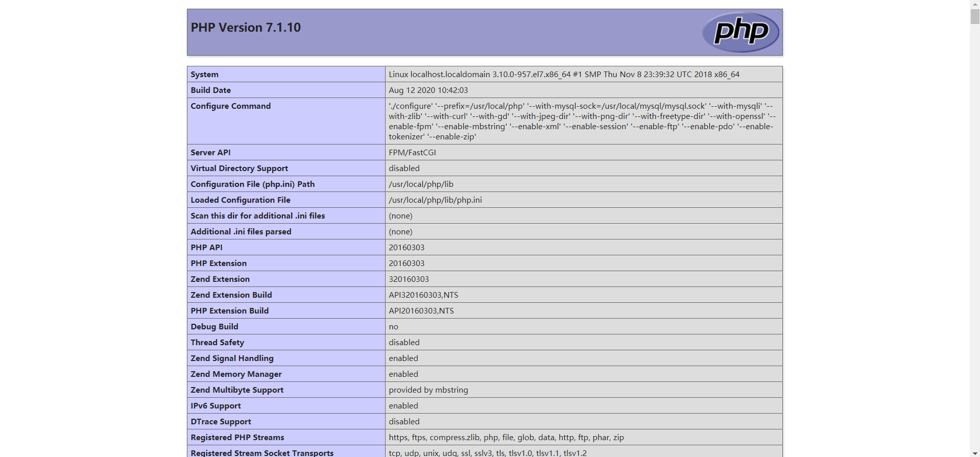The width and height of the screenshot is (980, 457).
Task: Click the disabled value for Thread Safety
Action: tap(404, 343)
